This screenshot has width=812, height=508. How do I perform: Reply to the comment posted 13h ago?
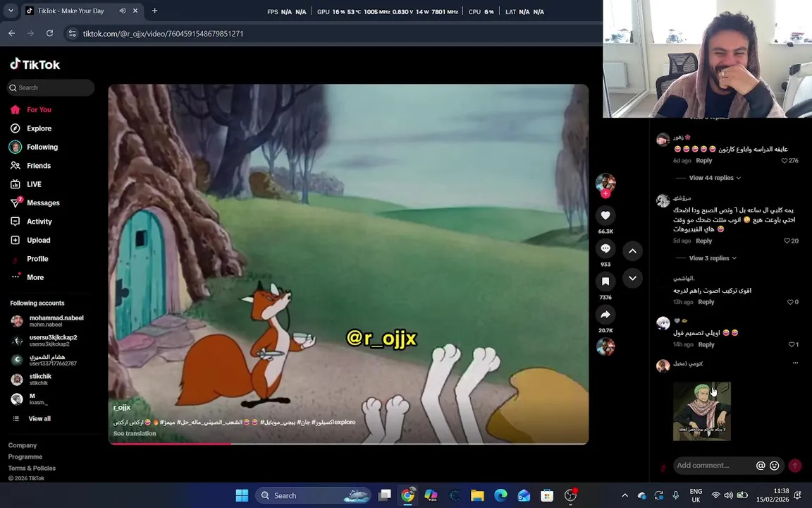pyautogui.click(x=706, y=302)
